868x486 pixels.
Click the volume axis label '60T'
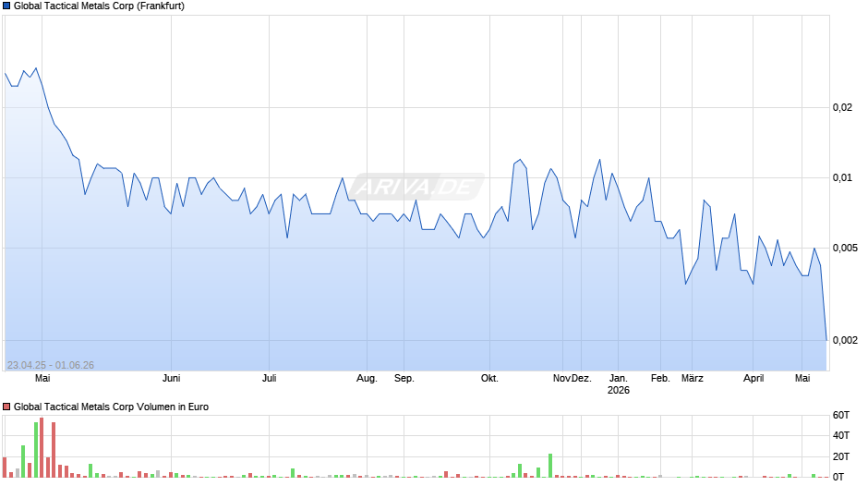[841, 415]
